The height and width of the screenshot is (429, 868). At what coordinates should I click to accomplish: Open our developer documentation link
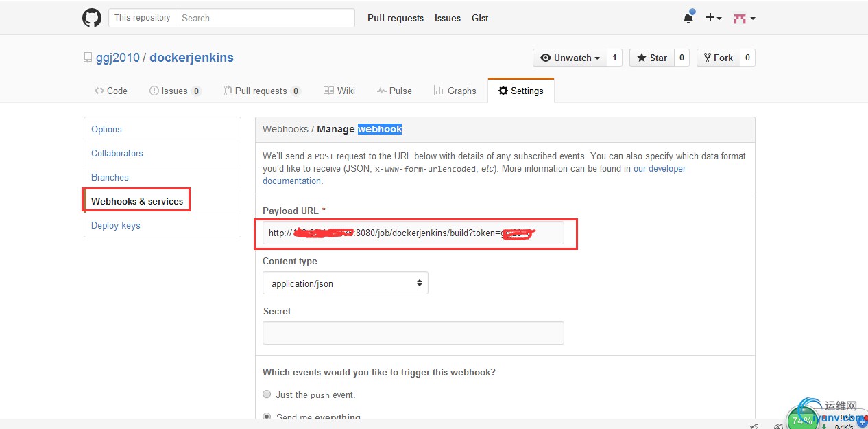[474, 174]
